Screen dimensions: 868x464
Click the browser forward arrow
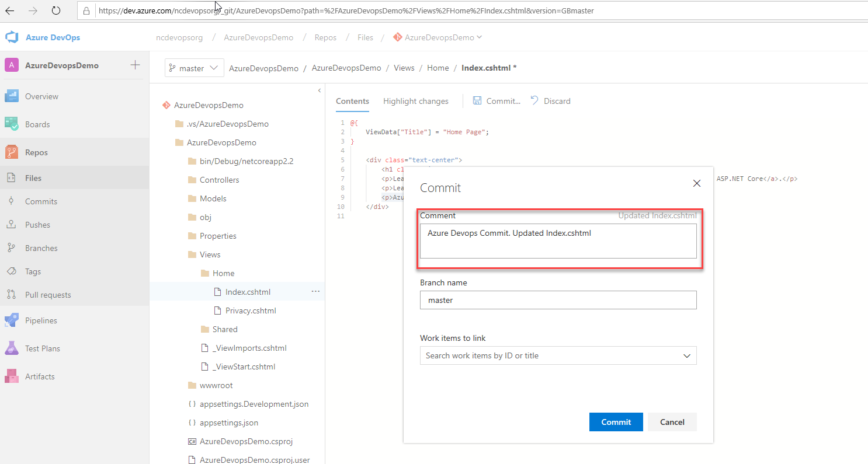(33, 11)
